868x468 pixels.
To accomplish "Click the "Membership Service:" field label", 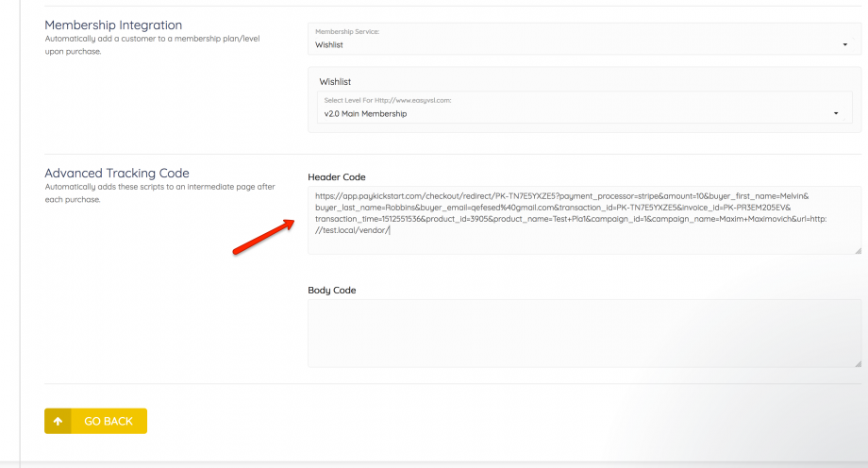I will [x=346, y=31].
